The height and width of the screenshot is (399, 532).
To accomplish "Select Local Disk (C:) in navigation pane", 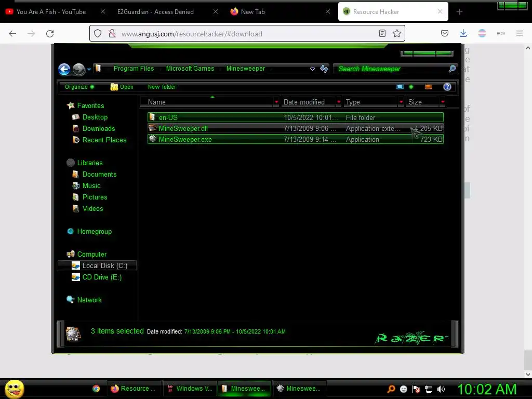I will [x=97, y=265].
